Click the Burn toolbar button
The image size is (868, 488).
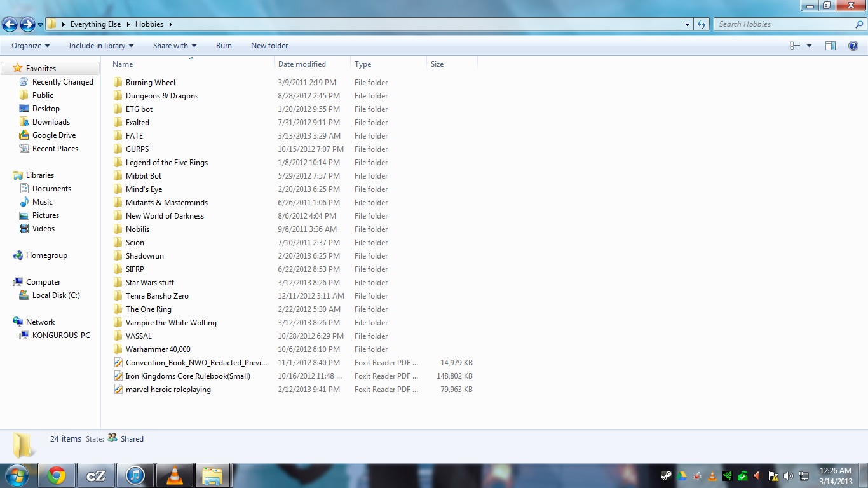pos(224,46)
